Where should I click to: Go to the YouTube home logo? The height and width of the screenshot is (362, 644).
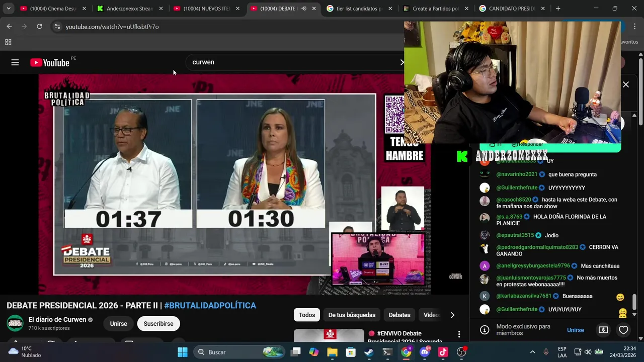tap(50, 62)
